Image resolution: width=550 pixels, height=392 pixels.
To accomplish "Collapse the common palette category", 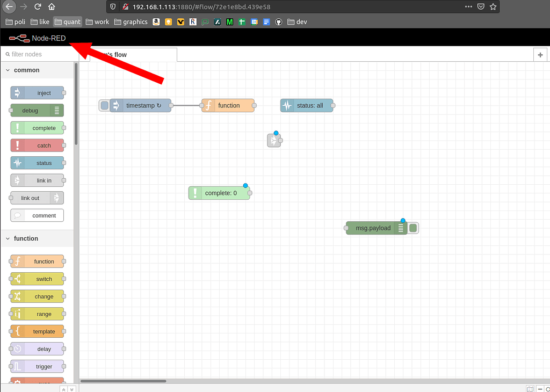I will tap(8, 70).
